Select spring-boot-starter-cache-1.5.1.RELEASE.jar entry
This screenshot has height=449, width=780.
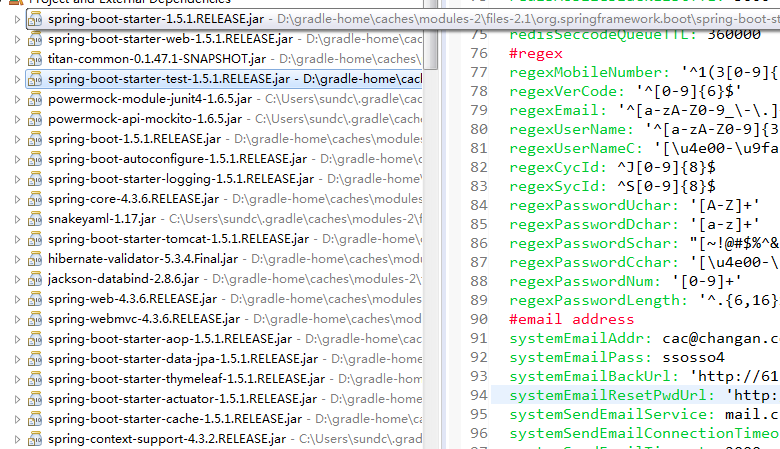175,419
